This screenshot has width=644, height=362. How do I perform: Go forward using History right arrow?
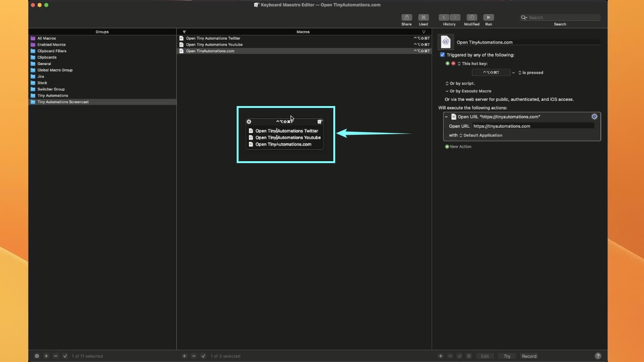pyautogui.click(x=455, y=17)
